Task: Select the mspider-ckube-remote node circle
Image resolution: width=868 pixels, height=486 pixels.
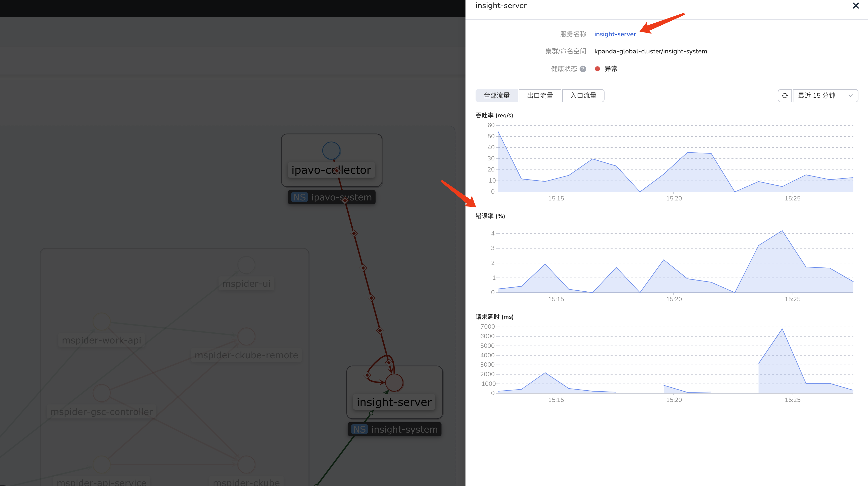Action: 246,336
